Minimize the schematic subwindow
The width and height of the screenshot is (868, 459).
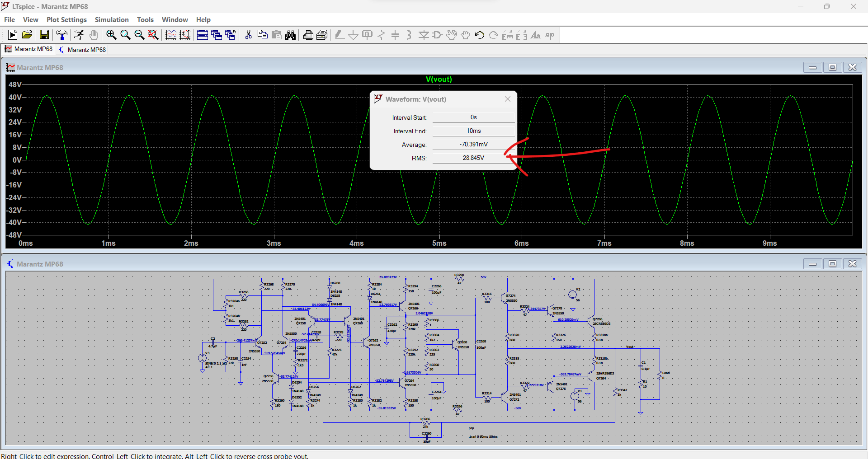point(812,264)
